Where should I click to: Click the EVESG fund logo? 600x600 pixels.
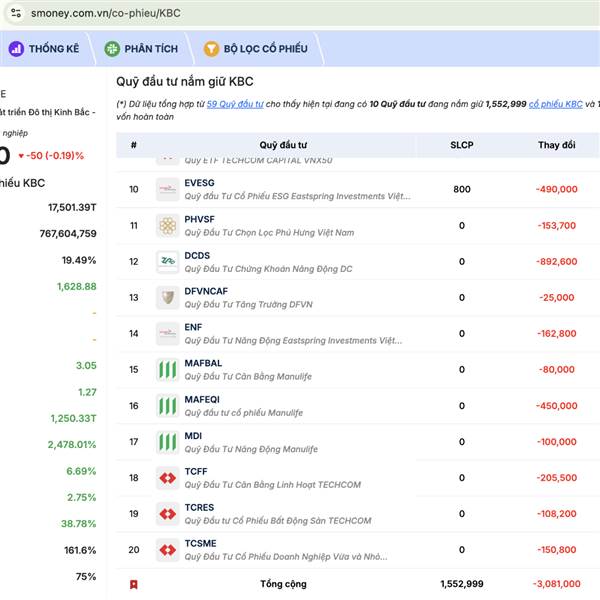coord(168,189)
